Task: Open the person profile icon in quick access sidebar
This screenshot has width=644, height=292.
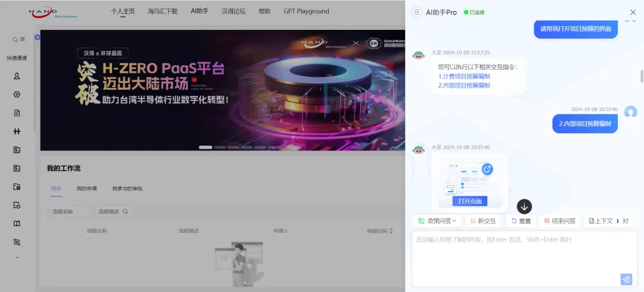Action: click(17, 76)
